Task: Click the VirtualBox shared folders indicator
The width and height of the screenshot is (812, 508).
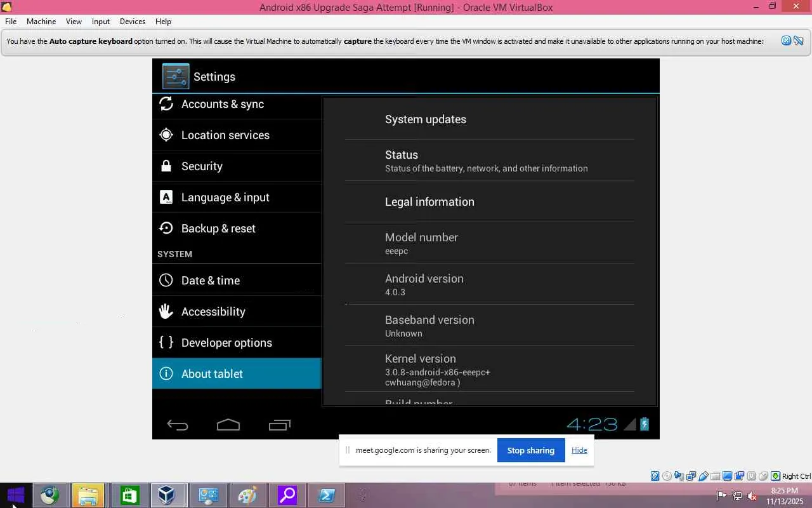Action: (716, 476)
